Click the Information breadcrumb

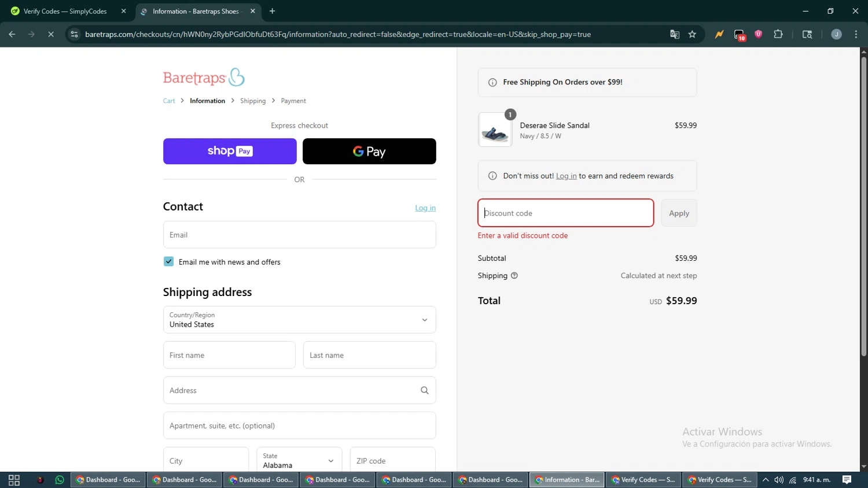tap(207, 101)
